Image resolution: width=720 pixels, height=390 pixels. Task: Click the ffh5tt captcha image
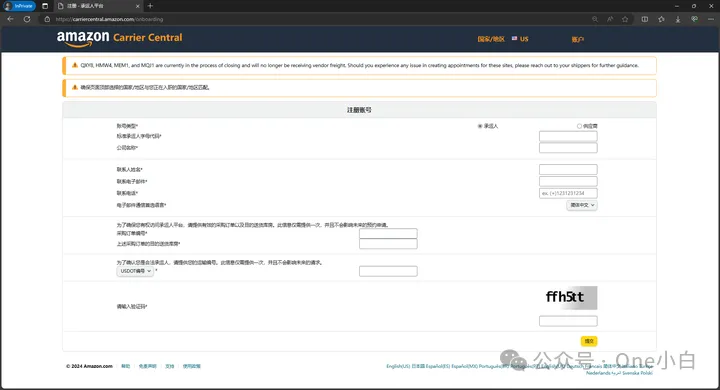coord(568,298)
